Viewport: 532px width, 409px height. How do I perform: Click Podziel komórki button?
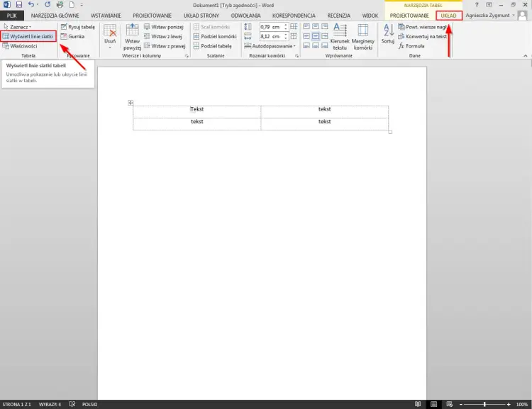coord(215,36)
